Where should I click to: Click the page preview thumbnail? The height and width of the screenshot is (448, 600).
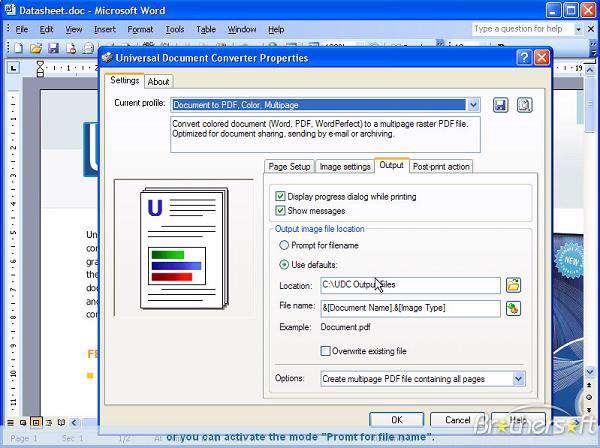[x=184, y=248]
